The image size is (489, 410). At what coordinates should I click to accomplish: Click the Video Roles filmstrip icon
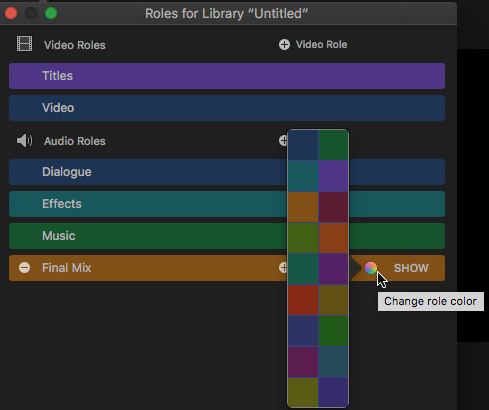click(x=25, y=44)
